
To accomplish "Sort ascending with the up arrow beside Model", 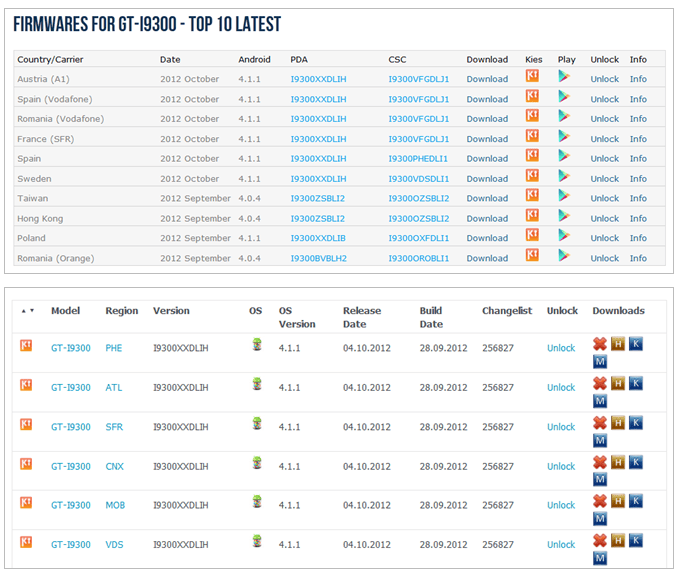I will [x=24, y=311].
